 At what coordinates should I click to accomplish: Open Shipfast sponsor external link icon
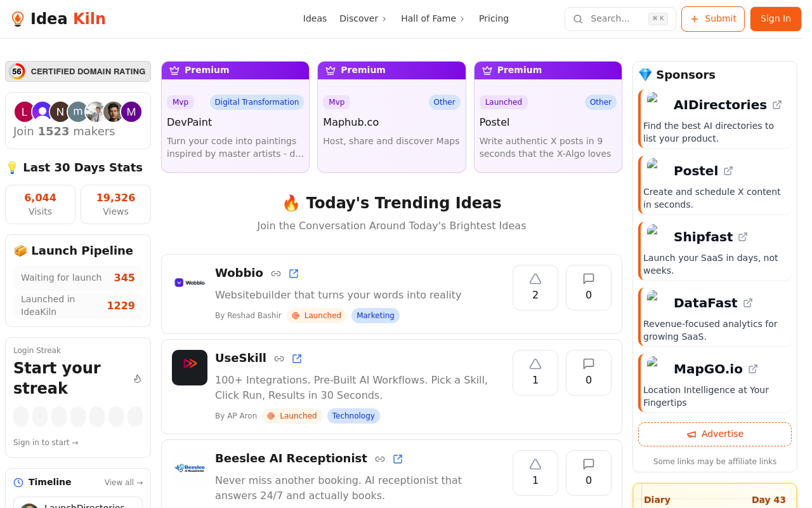pos(743,237)
